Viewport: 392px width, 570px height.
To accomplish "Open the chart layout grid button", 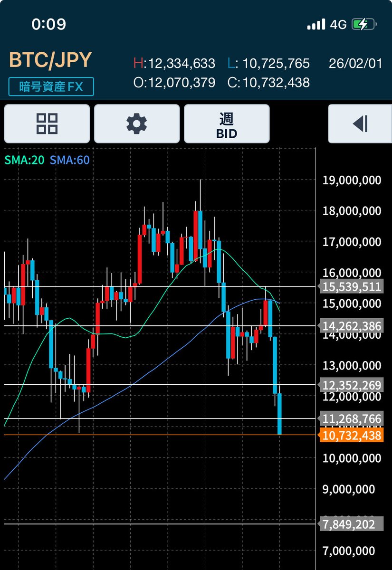I will [x=47, y=123].
